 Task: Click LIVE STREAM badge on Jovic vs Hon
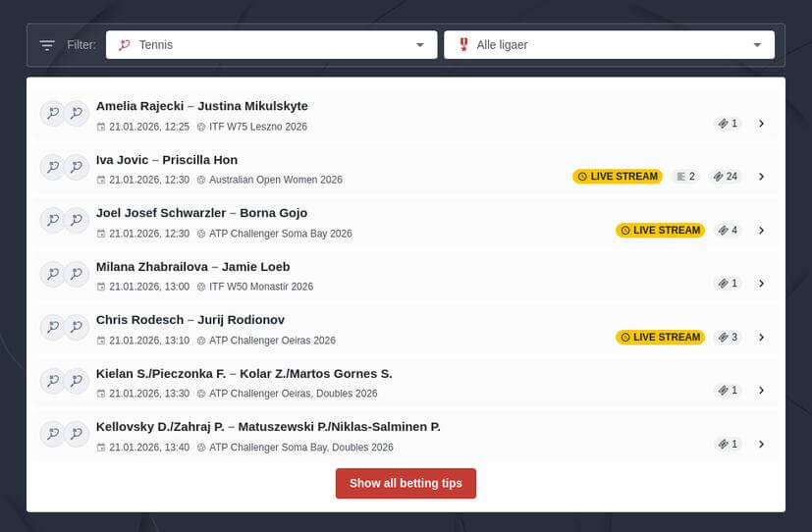click(618, 177)
